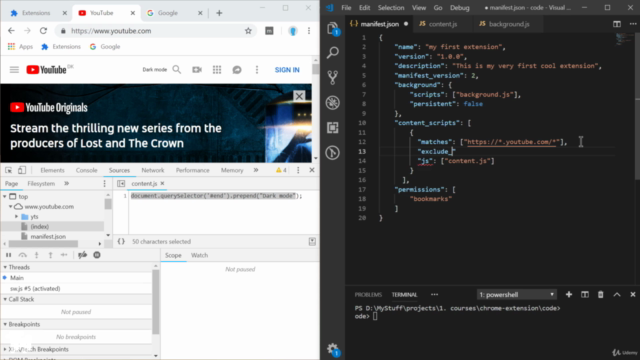Bookmark this page with star icon
This screenshot has width=640, height=360.
tap(248, 31)
